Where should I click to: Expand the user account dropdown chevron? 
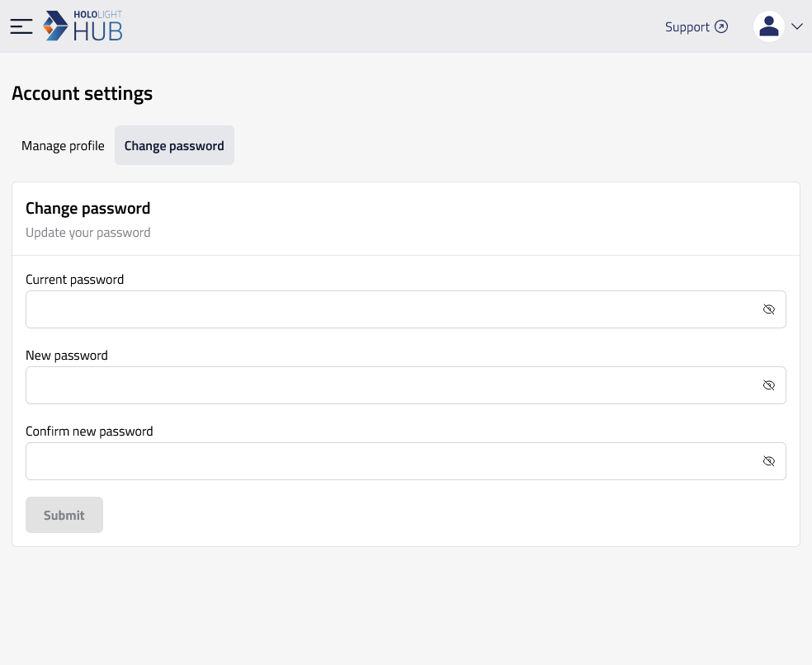(797, 26)
